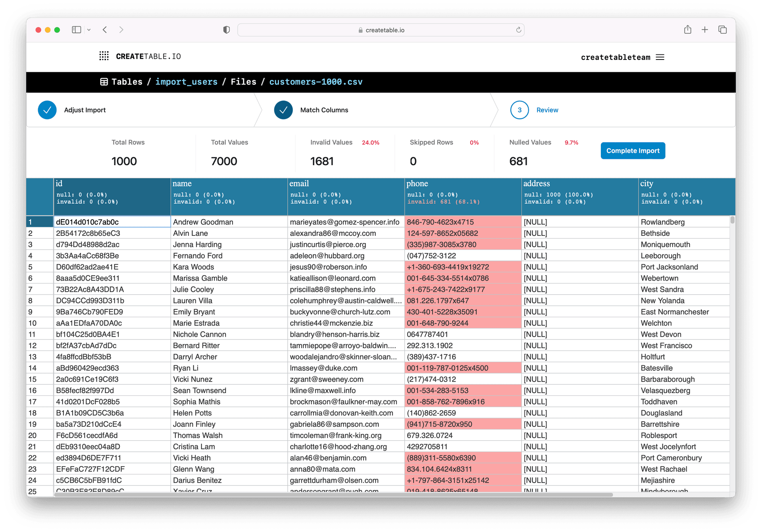Viewport: 762px width, 532px height.
Task: Click the name cell Darius Benitez
Action: [x=229, y=480]
